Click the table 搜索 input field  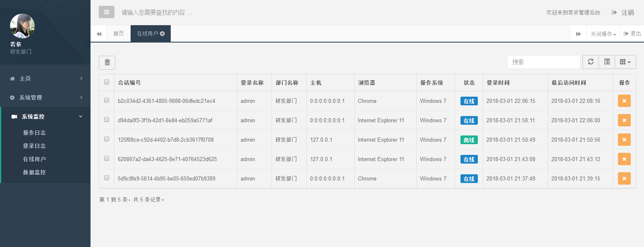click(x=543, y=62)
